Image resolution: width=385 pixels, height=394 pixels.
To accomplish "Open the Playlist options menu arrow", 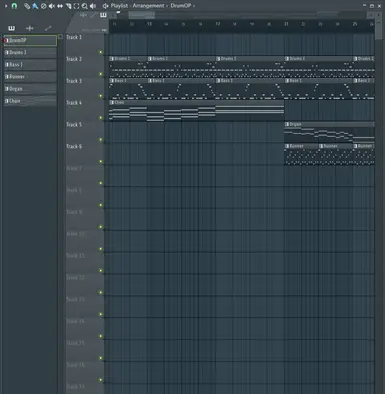I will point(6,6).
